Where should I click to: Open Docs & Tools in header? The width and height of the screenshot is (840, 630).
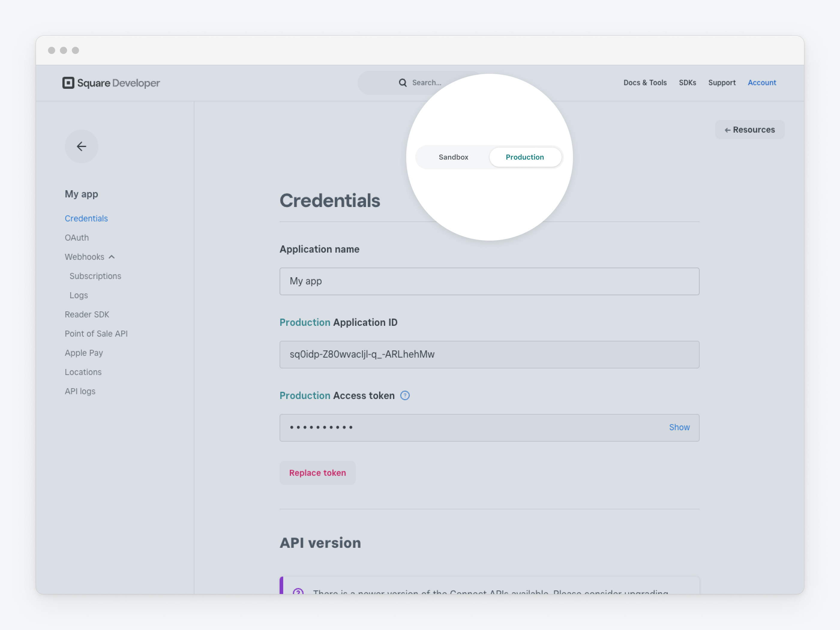645,83
